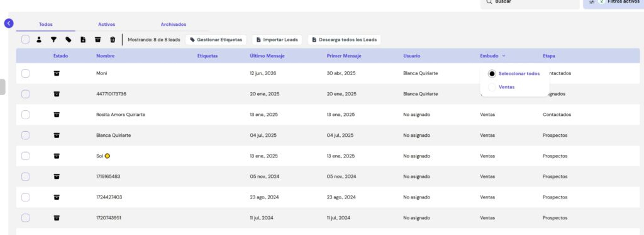644x235 pixels.
Task: Collapse the Embudo column dropdown
Action: [503, 56]
